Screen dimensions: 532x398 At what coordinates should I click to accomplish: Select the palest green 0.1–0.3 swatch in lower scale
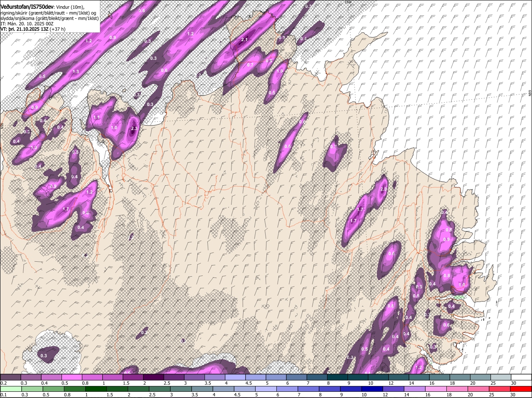[x=10, y=389]
